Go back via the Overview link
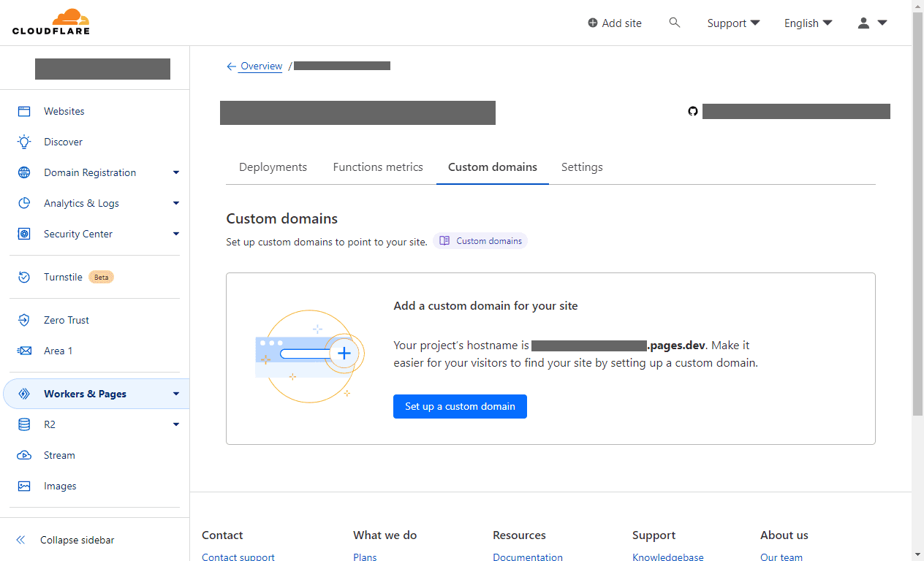 click(261, 66)
